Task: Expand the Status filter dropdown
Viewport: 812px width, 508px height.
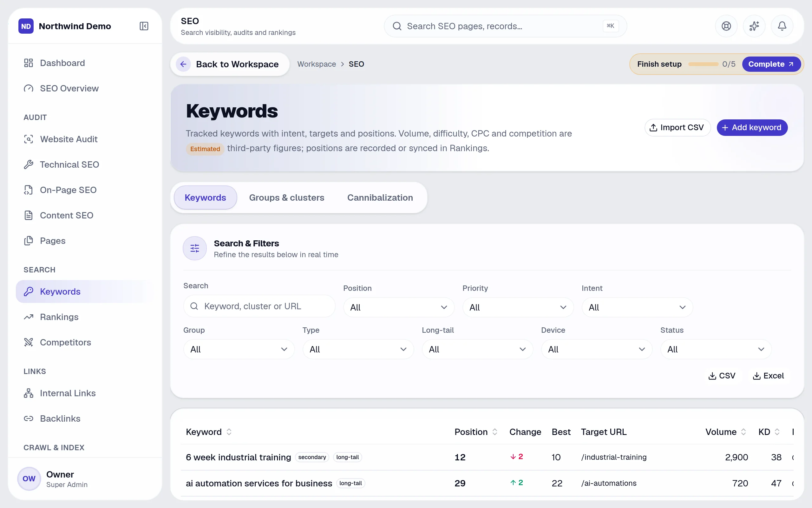Action: coord(716,350)
